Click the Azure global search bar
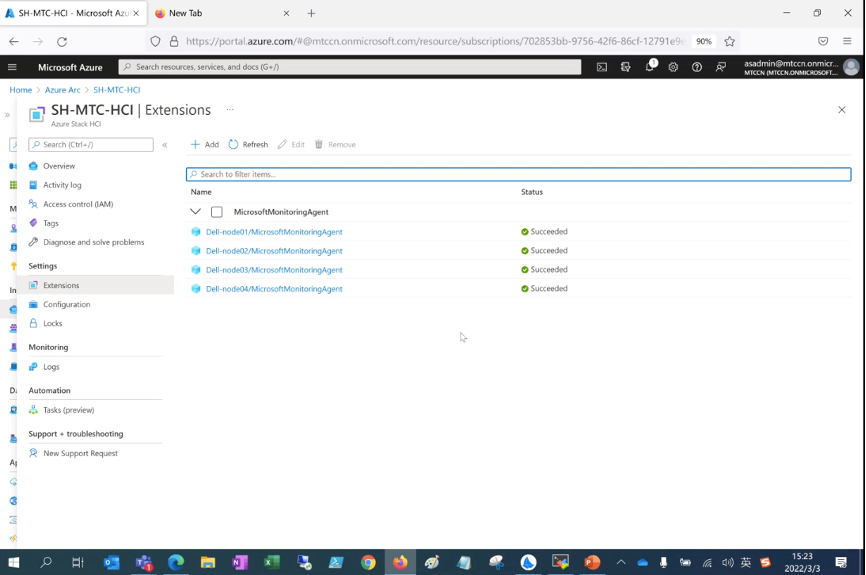The width and height of the screenshot is (866, 575). (x=350, y=67)
